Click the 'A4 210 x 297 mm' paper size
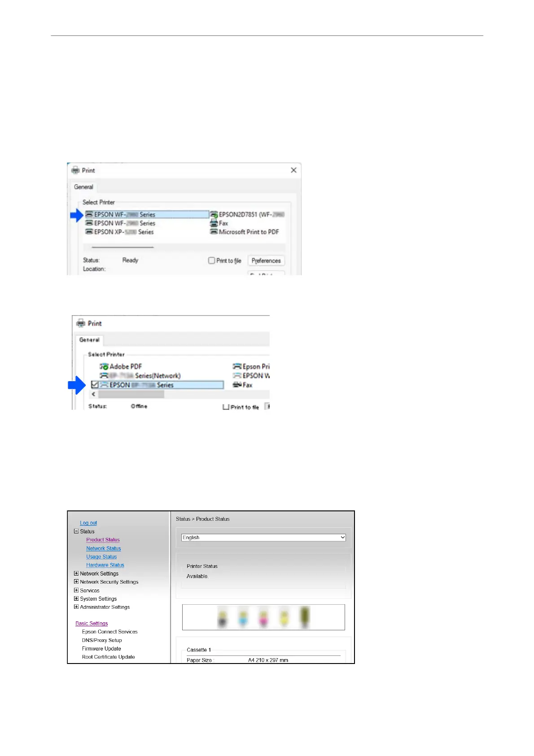 (x=268, y=660)
